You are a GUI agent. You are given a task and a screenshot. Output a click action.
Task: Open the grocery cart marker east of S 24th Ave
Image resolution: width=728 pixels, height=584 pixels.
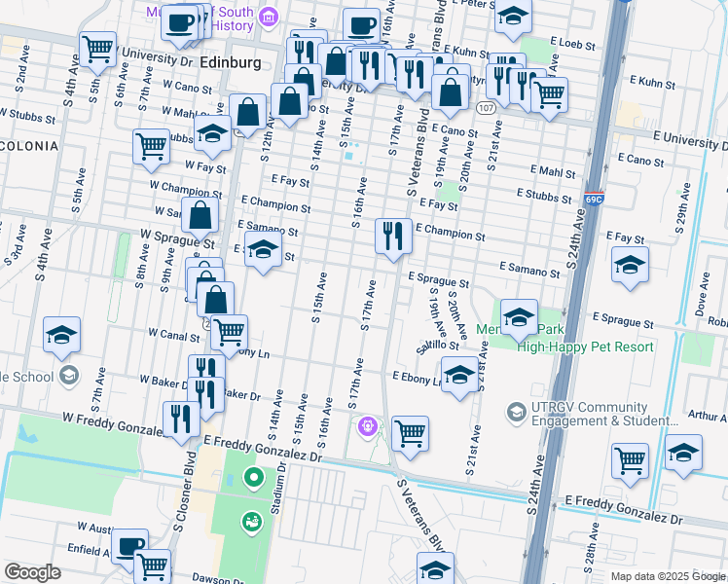click(630, 462)
